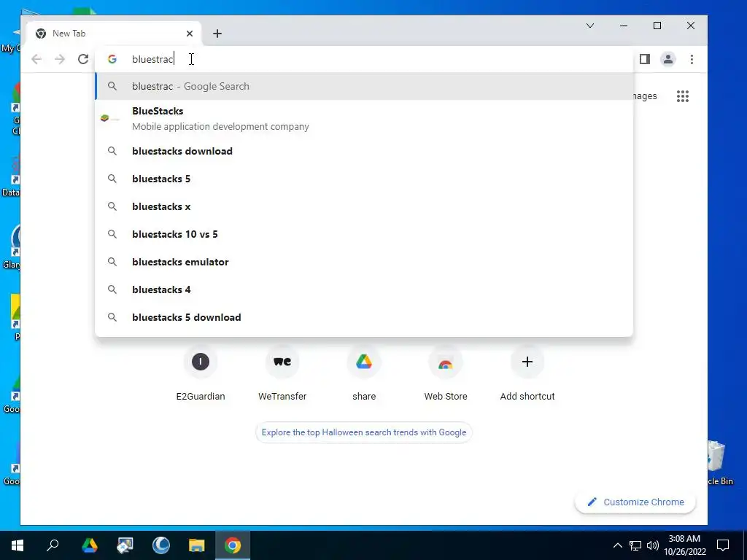747x560 pixels.
Task: Open the WeTransfer shortcut
Action: pos(282,374)
